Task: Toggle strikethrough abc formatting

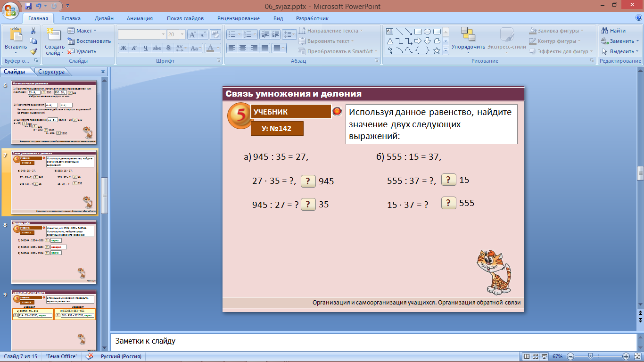Action: [157, 48]
